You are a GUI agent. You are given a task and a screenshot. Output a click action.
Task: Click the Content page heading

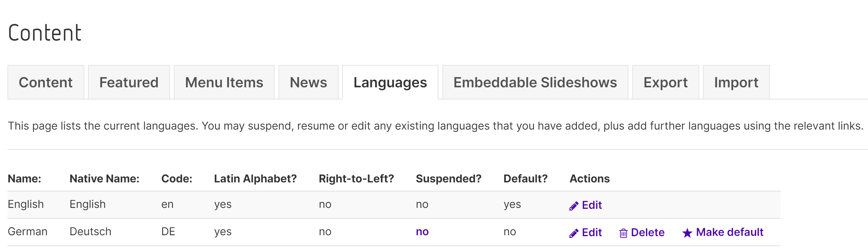[x=44, y=33]
